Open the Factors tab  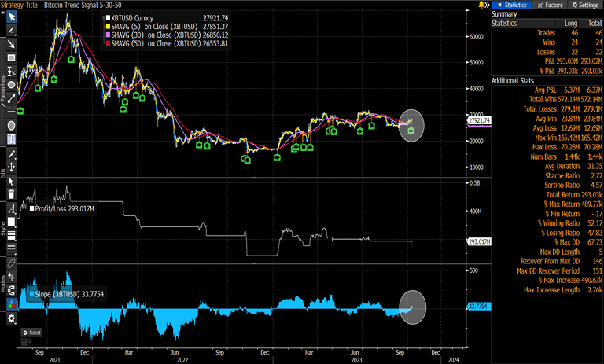[x=551, y=5]
